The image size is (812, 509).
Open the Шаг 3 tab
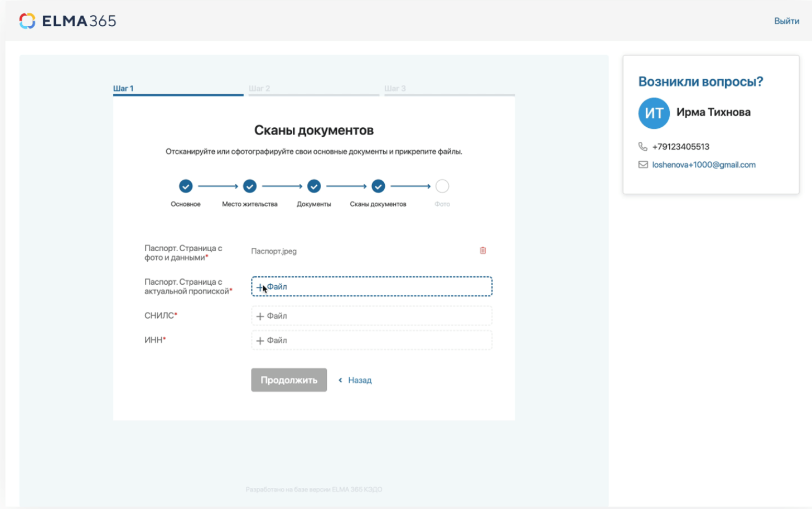(x=395, y=89)
